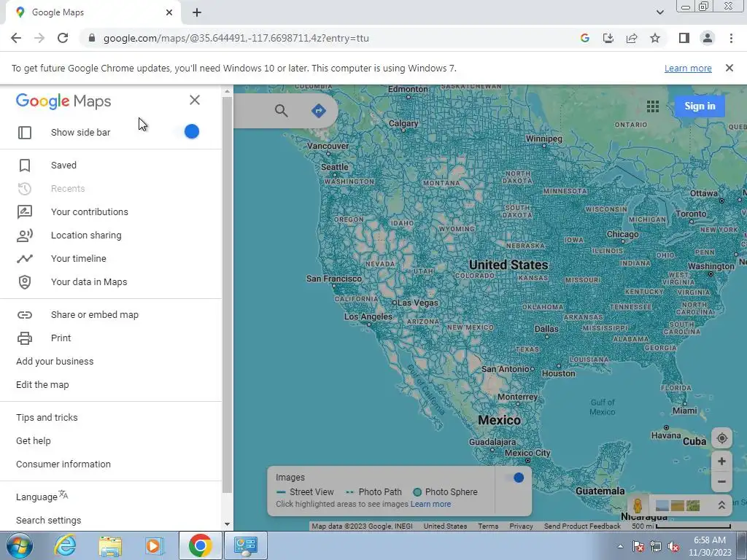Viewport: 747px width, 560px height.
Task: Click the menu panel scrollbar down arrow
Action: coord(228,524)
